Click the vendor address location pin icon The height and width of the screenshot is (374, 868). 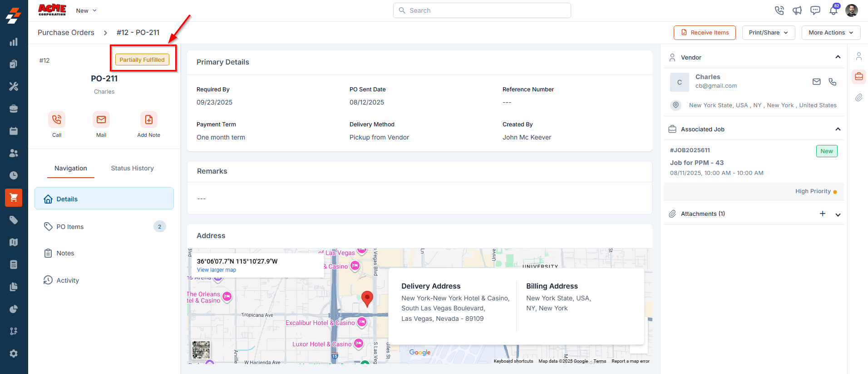pos(676,105)
